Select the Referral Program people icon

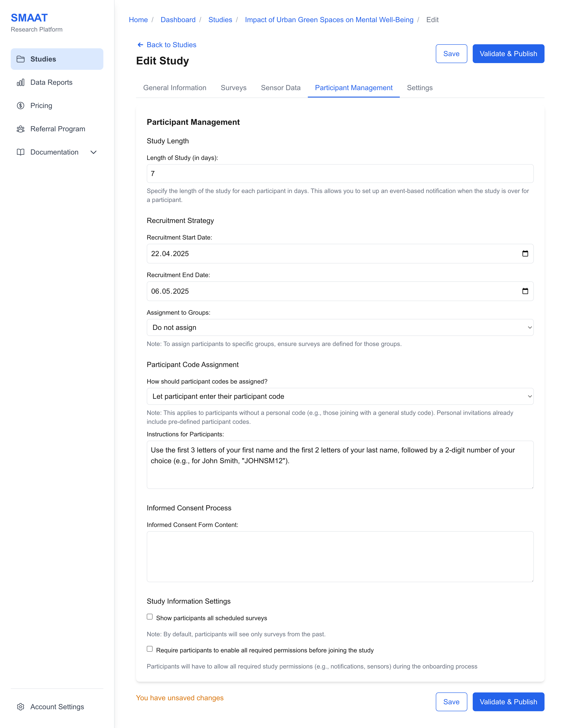[21, 129]
